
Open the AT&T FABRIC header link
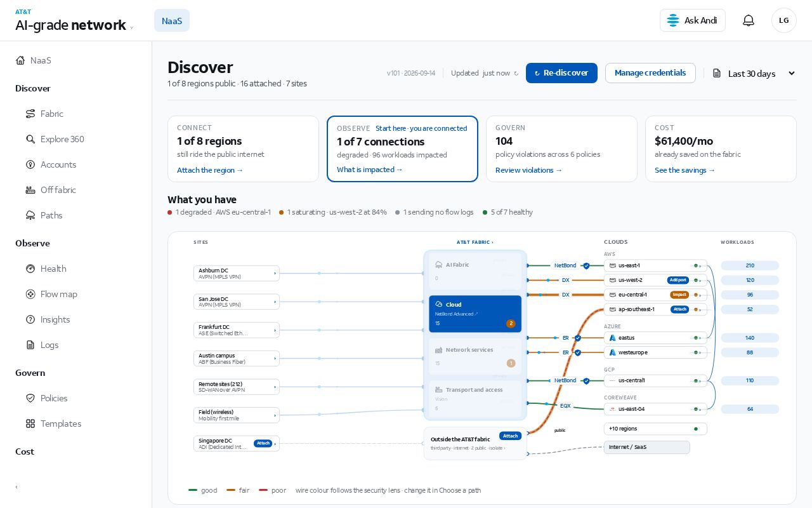tap(475, 242)
